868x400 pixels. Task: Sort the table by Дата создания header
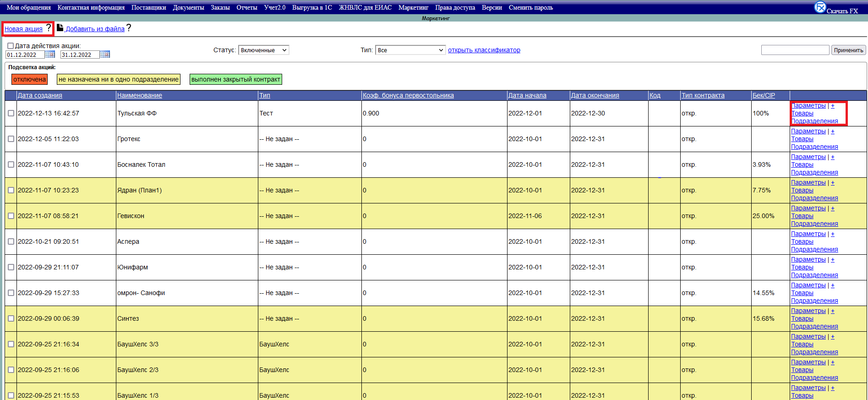click(x=40, y=95)
